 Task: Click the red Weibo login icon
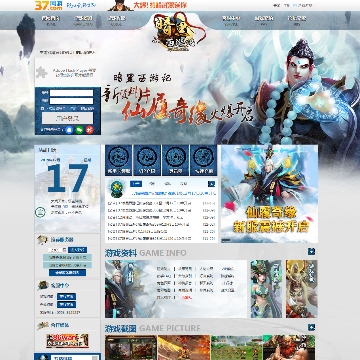click(89, 130)
